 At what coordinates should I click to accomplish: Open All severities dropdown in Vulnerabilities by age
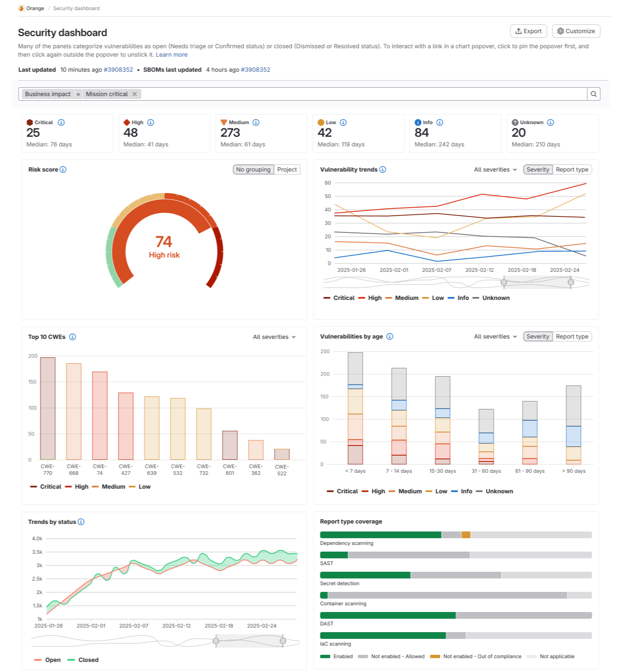coord(496,336)
